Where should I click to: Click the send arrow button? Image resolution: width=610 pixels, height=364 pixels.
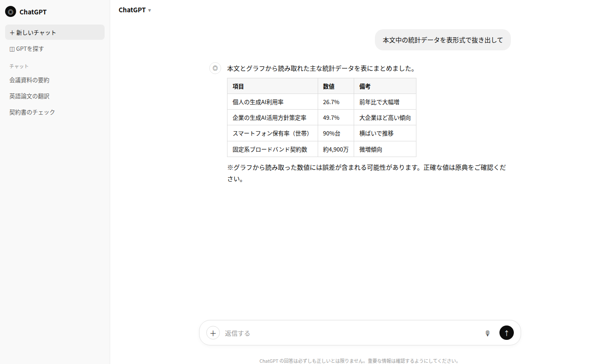pos(507,333)
